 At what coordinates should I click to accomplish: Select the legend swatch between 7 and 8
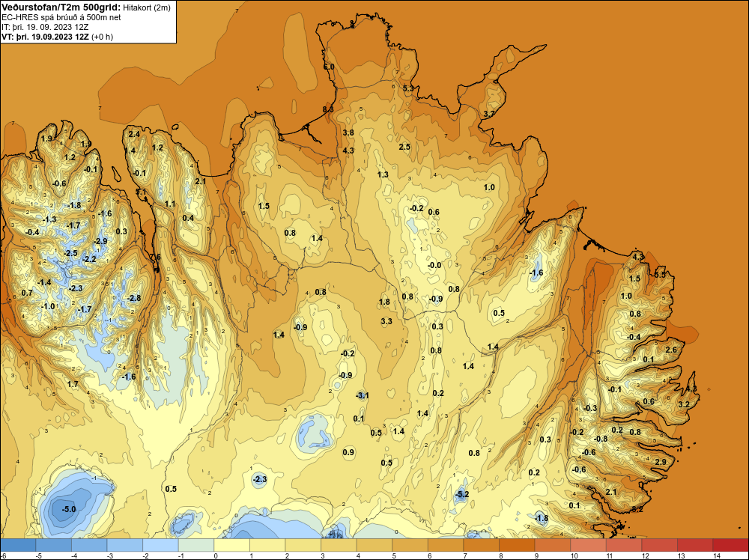[x=481, y=545]
